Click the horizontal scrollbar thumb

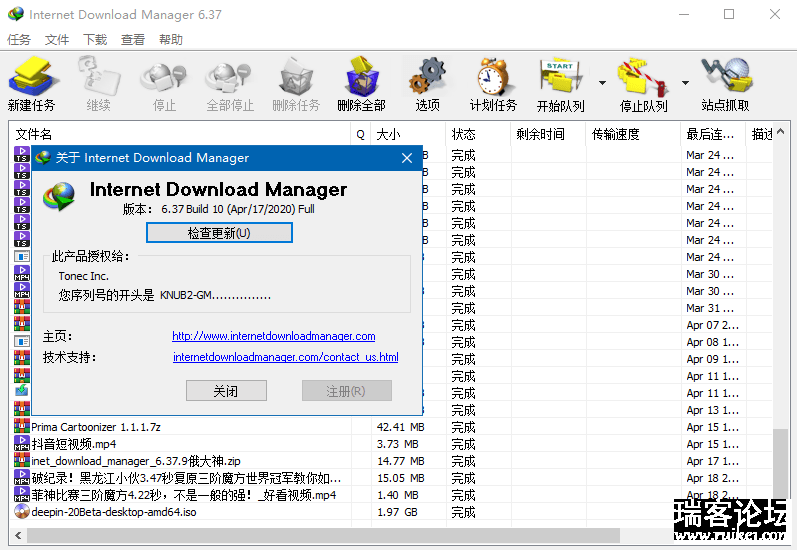[x=323, y=535]
